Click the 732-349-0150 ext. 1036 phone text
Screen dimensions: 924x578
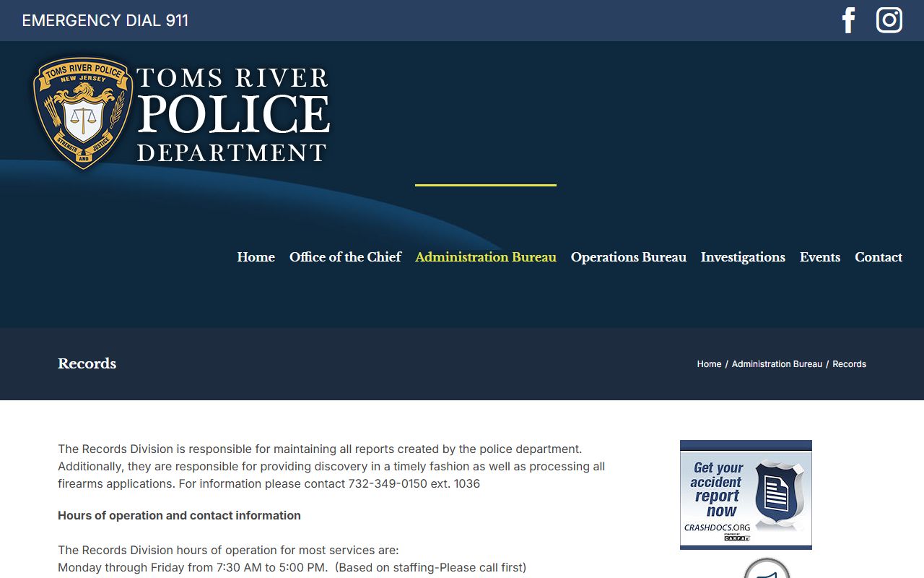point(414,483)
